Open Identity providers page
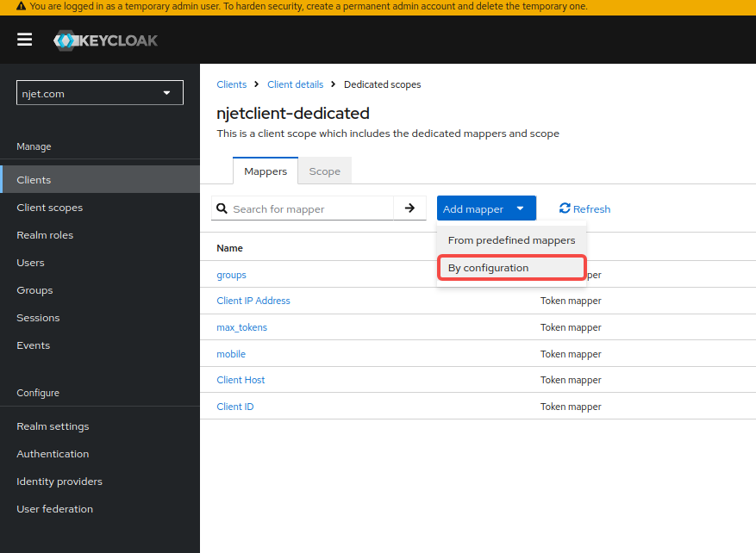 coord(59,482)
